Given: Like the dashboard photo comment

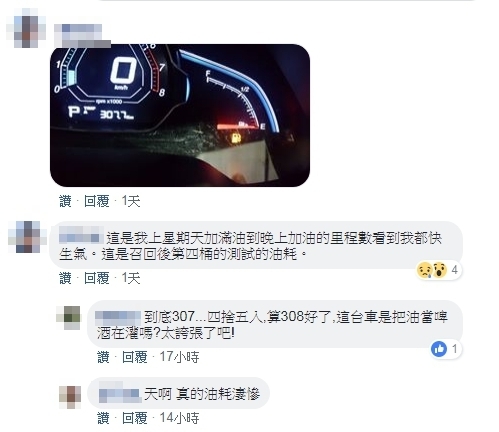Looking at the screenshot, I should coord(65,201).
